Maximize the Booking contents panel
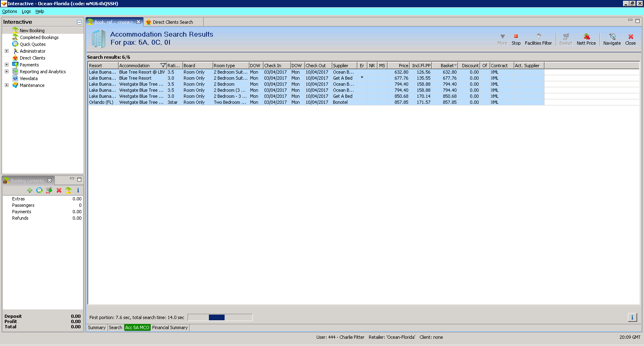 pyautogui.click(x=79, y=179)
